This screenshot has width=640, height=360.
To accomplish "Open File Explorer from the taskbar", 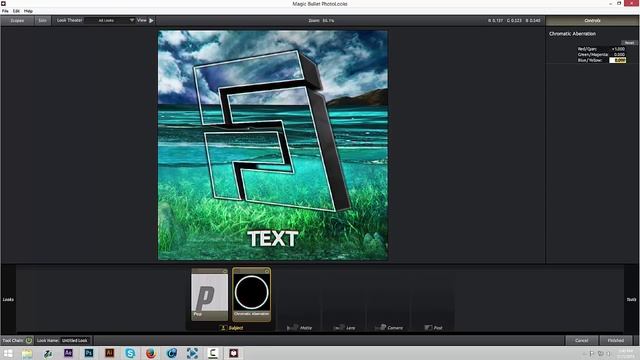I will pyautogui.click(x=27, y=353).
